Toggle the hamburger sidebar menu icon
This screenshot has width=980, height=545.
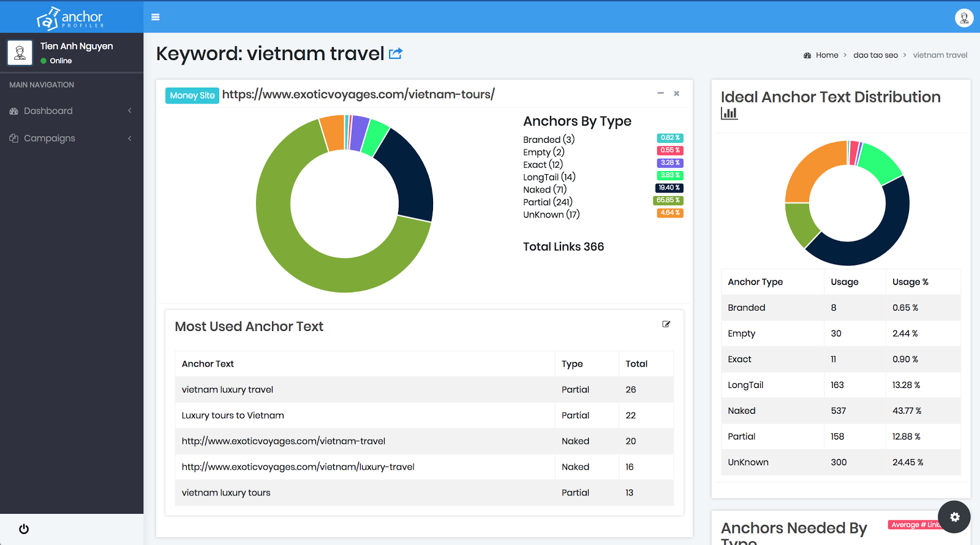(x=156, y=17)
